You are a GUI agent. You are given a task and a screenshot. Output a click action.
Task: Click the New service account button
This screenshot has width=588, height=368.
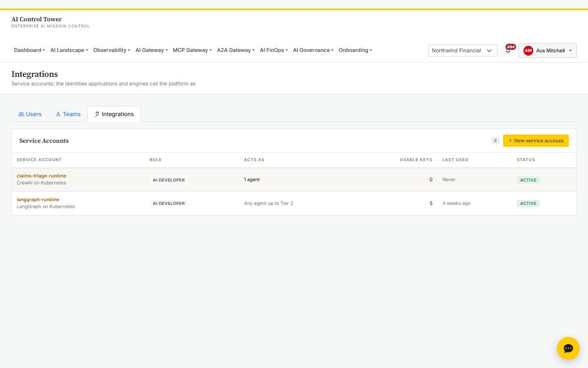pos(536,141)
